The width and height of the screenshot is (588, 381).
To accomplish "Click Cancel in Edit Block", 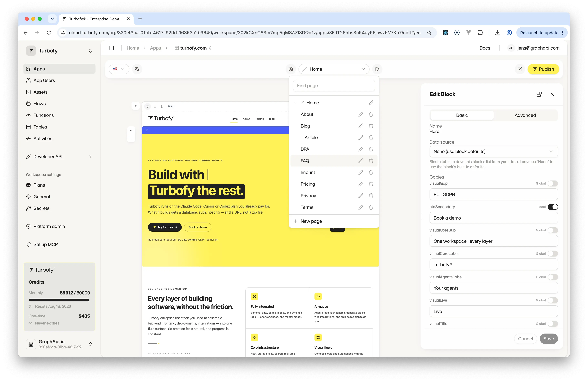I will (525, 339).
